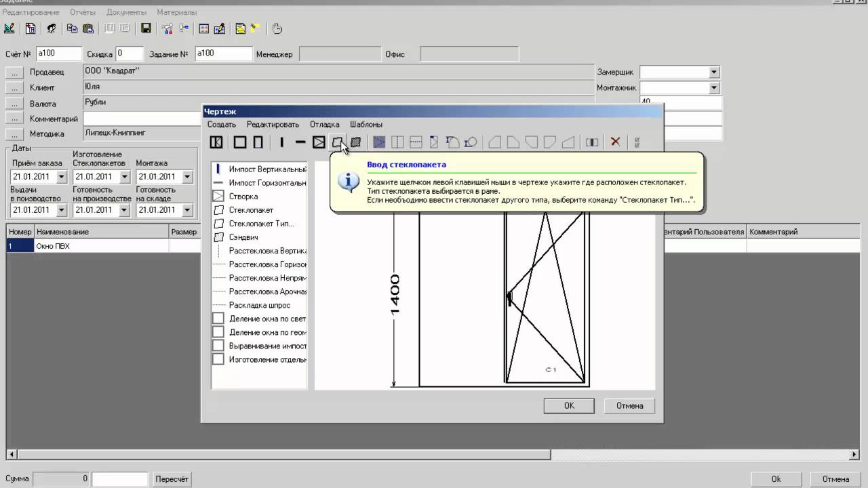Toggle 'Деление окна по геом' checkbox

[218, 332]
